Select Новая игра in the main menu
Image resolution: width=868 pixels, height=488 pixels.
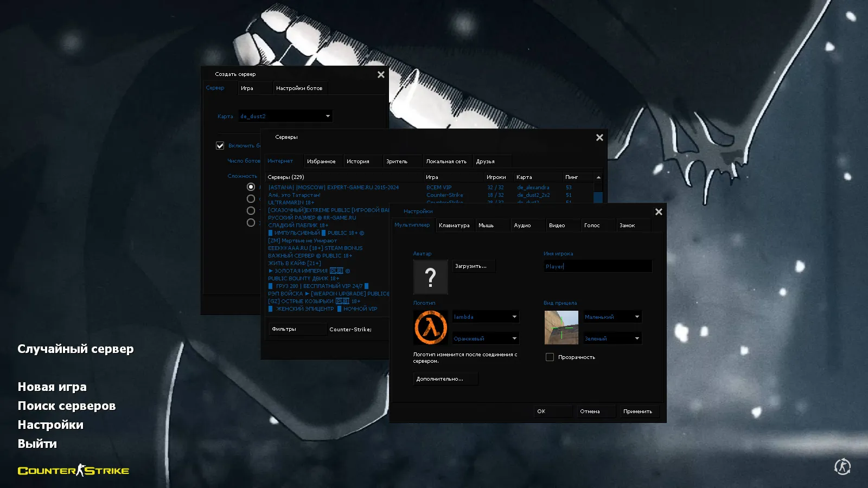click(52, 387)
